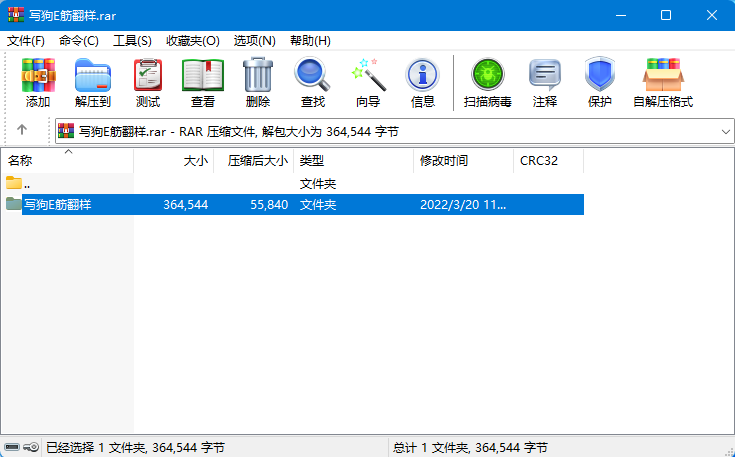Click the 注释 (Comment) icon
The width and height of the screenshot is (735, 457).
coord(545,75)
